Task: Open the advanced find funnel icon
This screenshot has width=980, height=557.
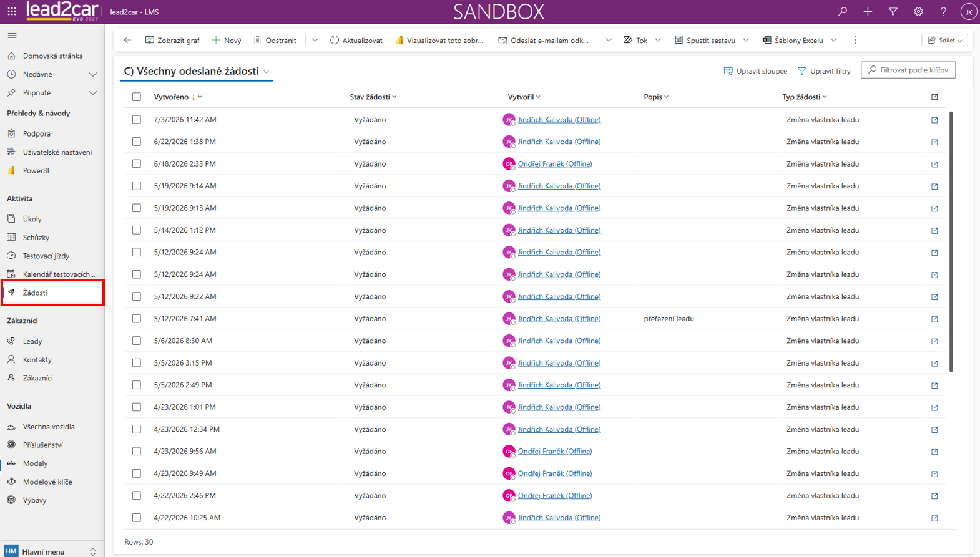Action: [893, 11]
